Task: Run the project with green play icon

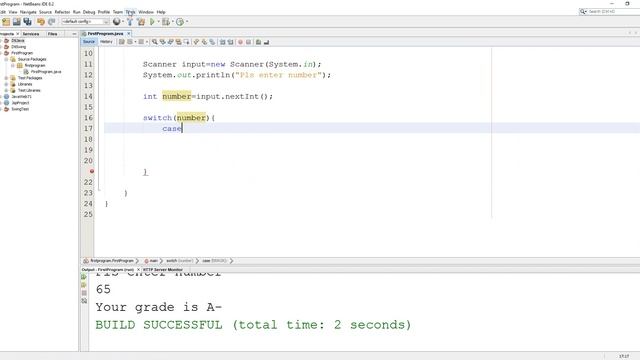Action: click(x=152, y=22)
